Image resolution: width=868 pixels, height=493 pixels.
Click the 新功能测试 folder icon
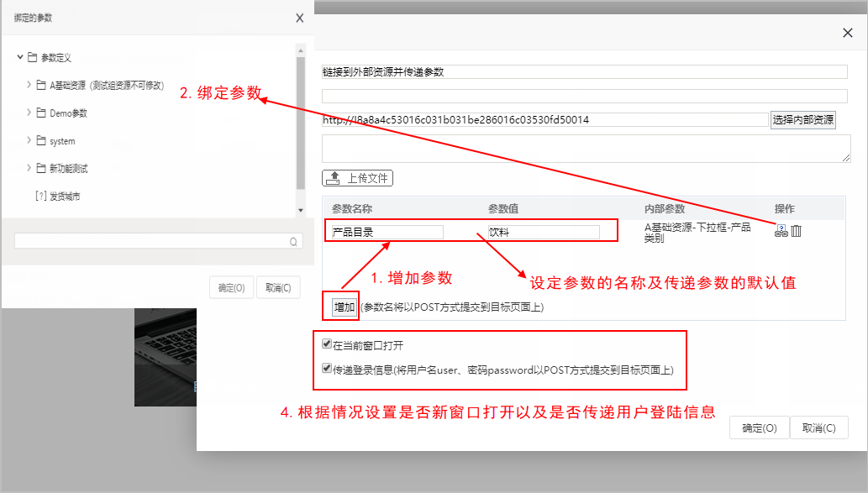41,168
